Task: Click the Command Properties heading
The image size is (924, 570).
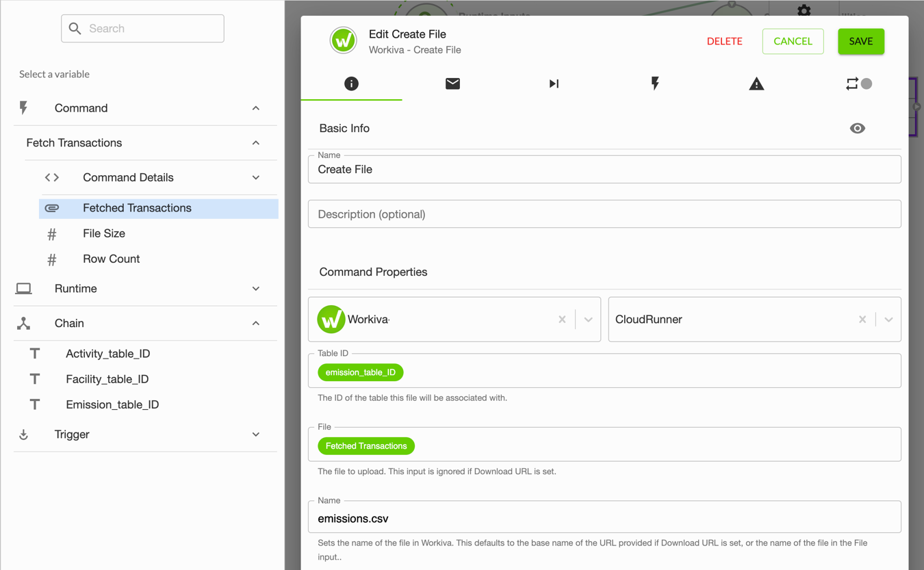Action: (x=373, y=272)
